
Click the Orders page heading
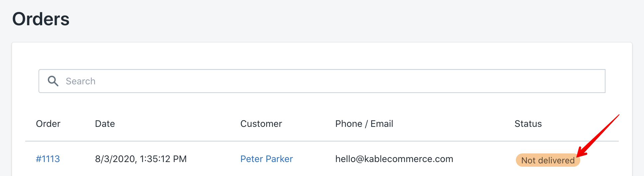coord(41,19)
